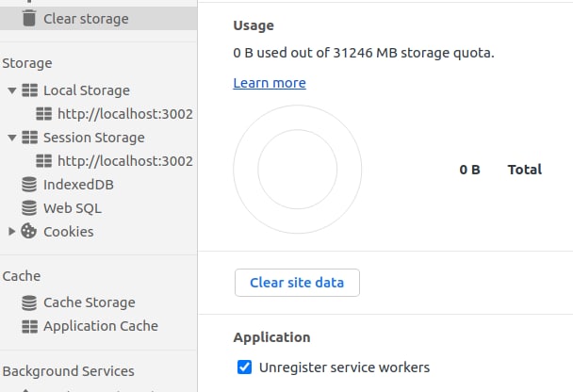Click the Cookies cookie icon
Viewport: 573px width, 392px height.
(x=28, y=232)
